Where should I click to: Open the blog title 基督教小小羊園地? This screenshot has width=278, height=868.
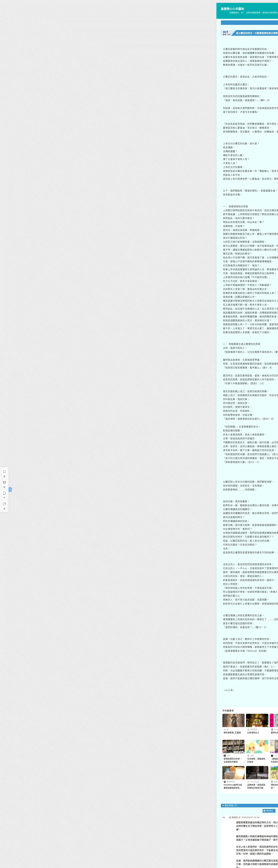click(232, 9)
